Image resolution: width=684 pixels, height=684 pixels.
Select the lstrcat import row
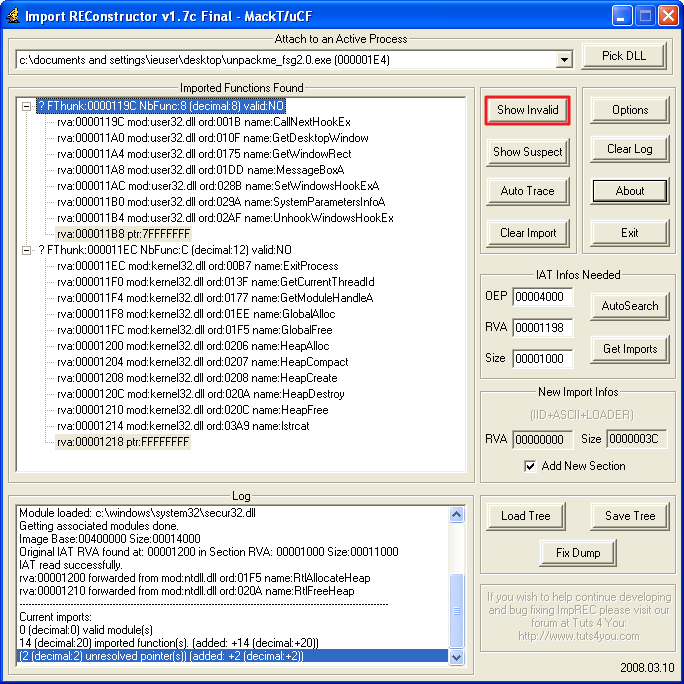[x=183, y=426]
